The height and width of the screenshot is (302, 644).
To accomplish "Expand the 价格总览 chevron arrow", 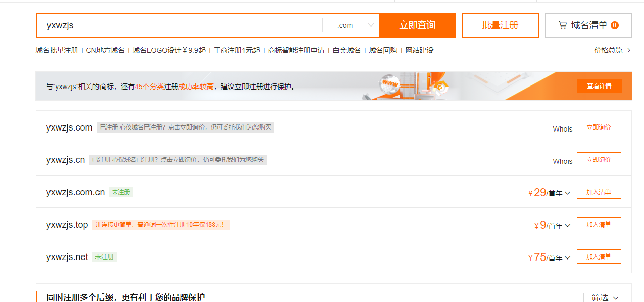I will pos(629,50).
